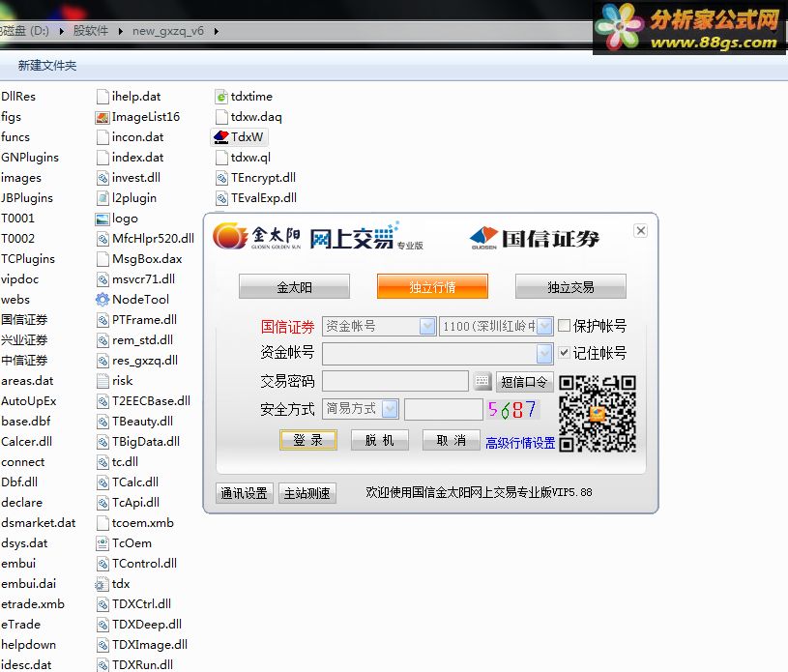Open the 国信证券 folder
The height and width of the screenshot is (672, 788).
tap(24, 320)
